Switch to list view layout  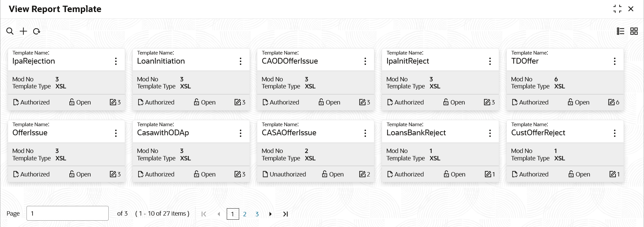tap(621, 31)
